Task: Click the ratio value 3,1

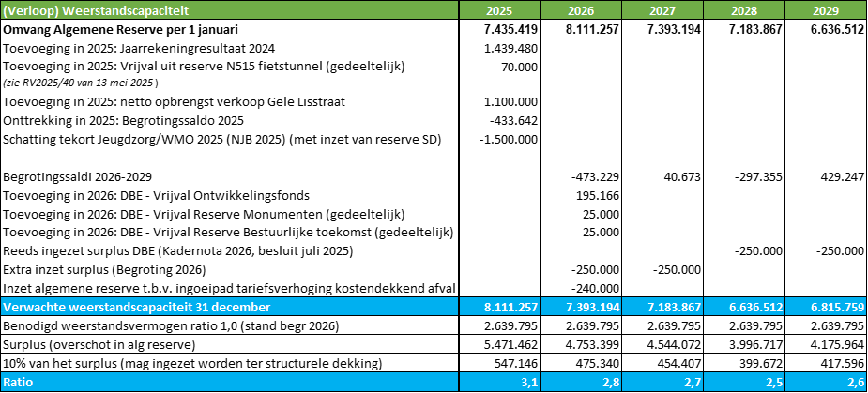Action: click(499, 382)
